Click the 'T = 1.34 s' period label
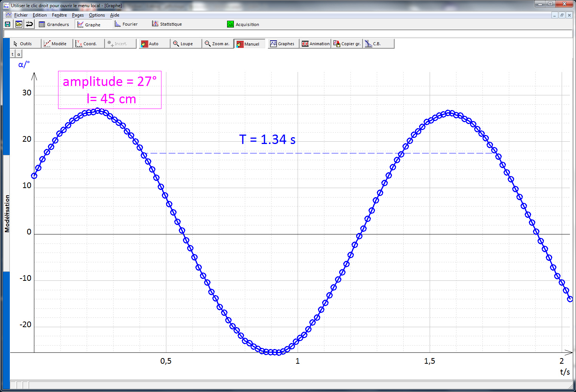Viewport: 576px width, 392px height. coord(267,139)
